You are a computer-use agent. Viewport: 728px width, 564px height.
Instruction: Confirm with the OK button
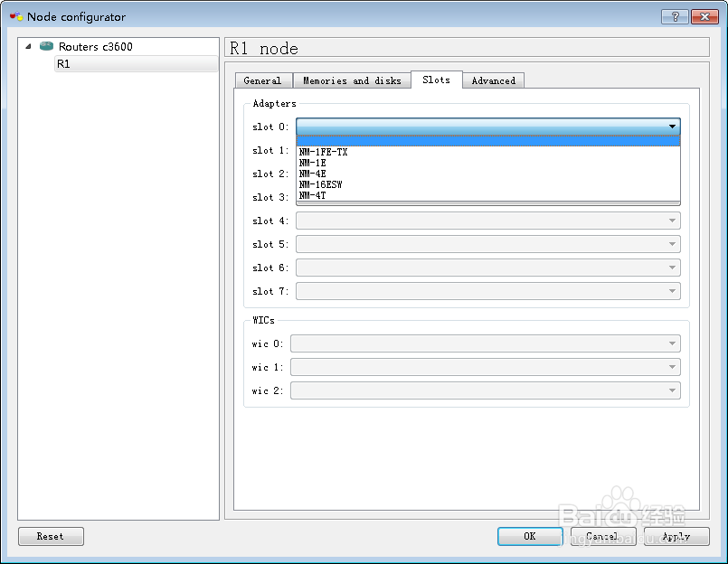[x=530, y=536]
